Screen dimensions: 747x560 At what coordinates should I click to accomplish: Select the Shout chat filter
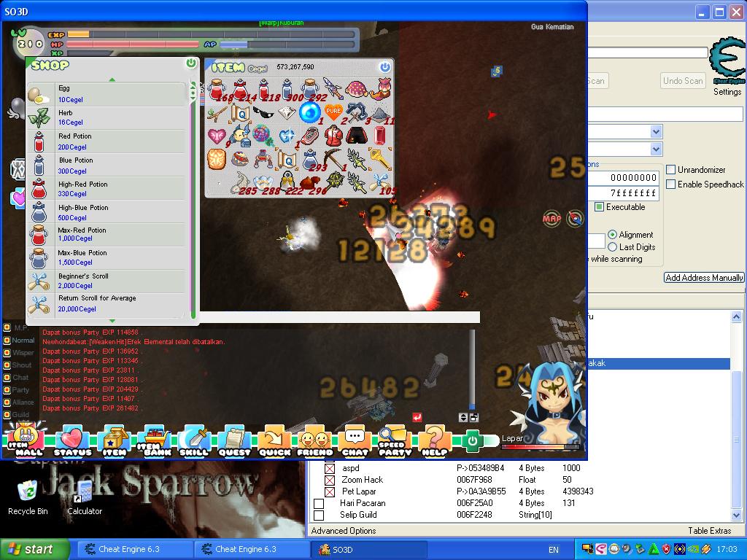point(18,365)
